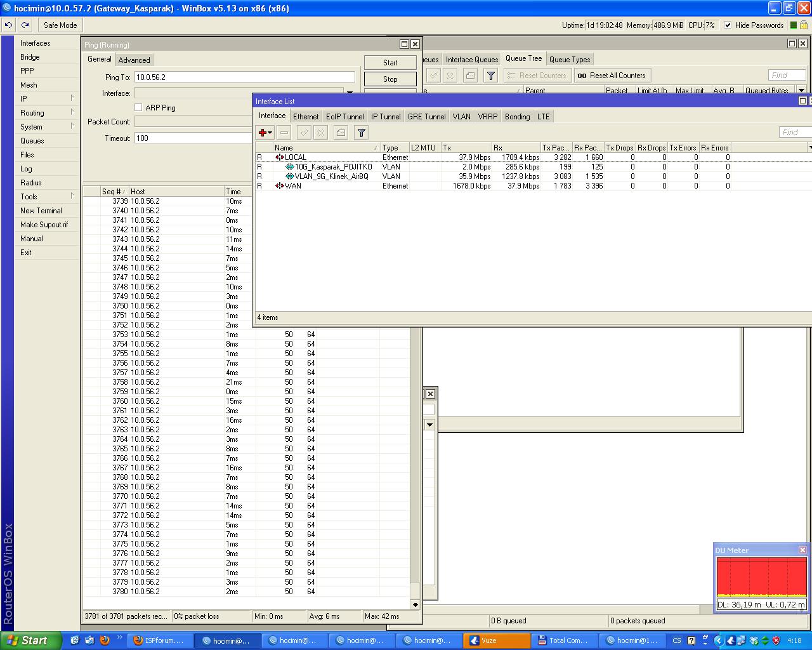This screenshot has width=812, height=650.
Task: Sort interfaces by the Tx column header
Action: 466,147
